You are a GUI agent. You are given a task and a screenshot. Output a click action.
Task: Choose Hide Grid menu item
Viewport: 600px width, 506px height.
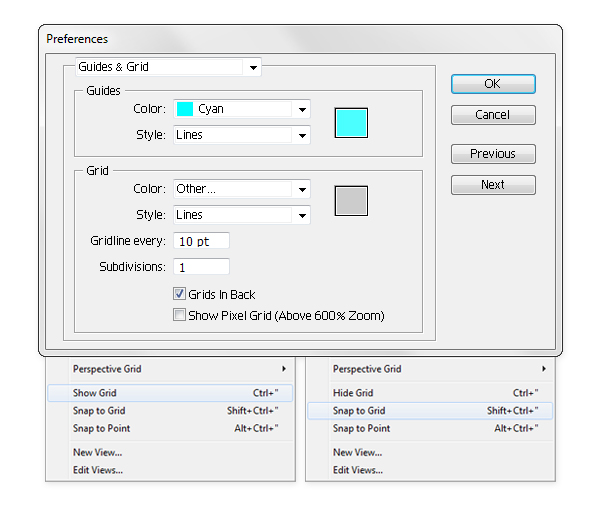[430, 393]
